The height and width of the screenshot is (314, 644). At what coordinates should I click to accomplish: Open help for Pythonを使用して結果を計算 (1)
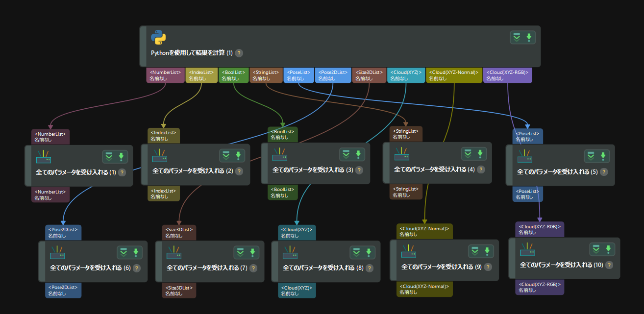[239, 53]
